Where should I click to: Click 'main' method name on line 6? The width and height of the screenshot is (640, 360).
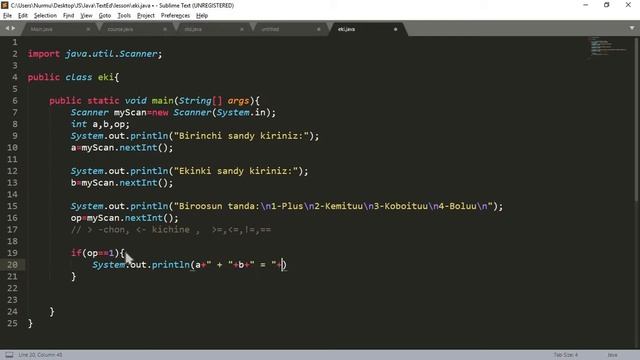[x=162, y=100]
